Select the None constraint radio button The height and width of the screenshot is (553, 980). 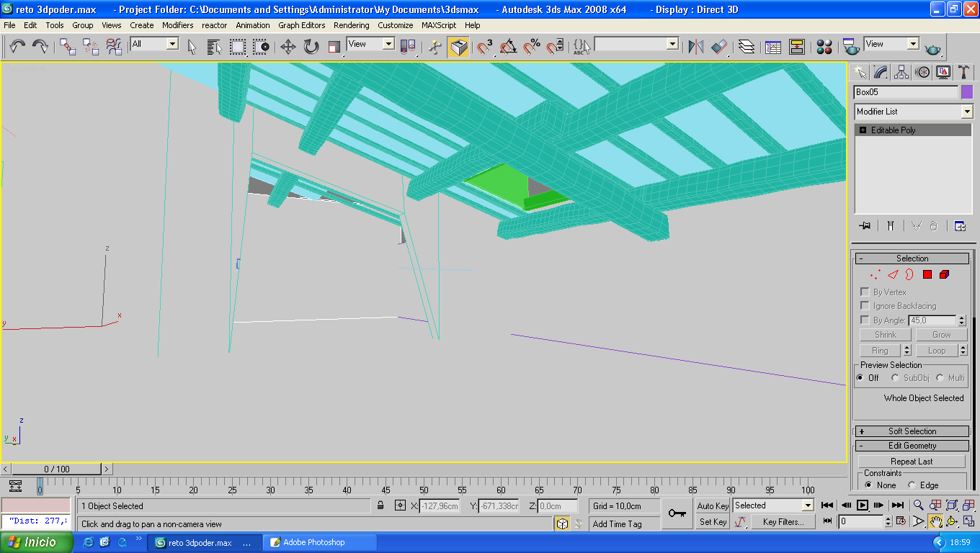pos(868,485)
